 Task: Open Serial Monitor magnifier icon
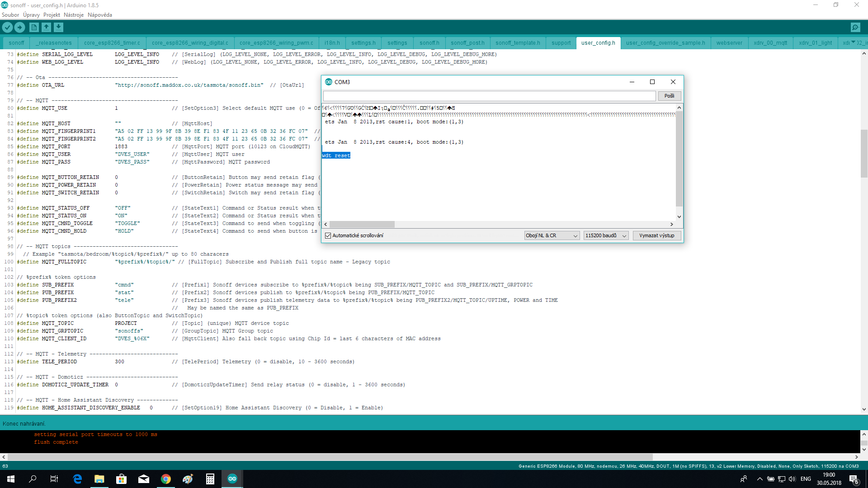tap(855, 28)
